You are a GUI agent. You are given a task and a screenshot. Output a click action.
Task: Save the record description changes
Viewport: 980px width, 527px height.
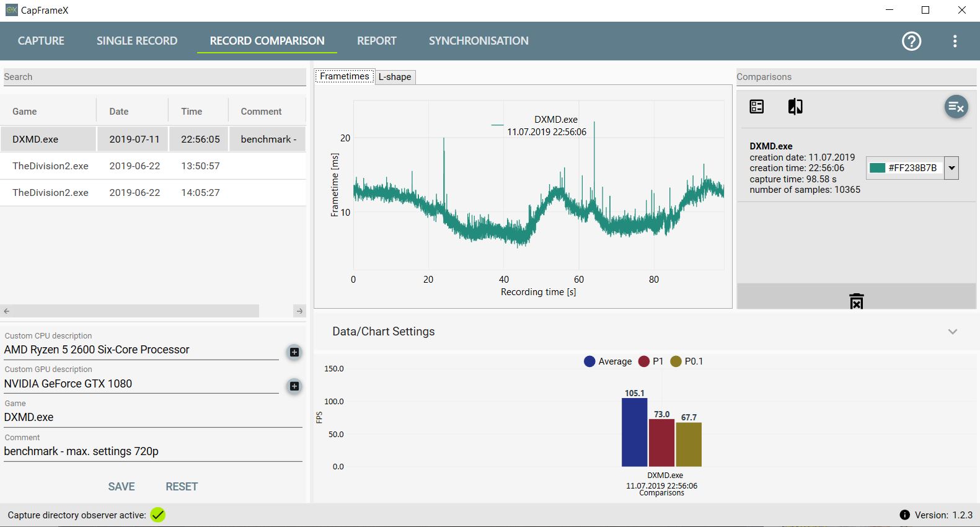(x=121, y=487)
